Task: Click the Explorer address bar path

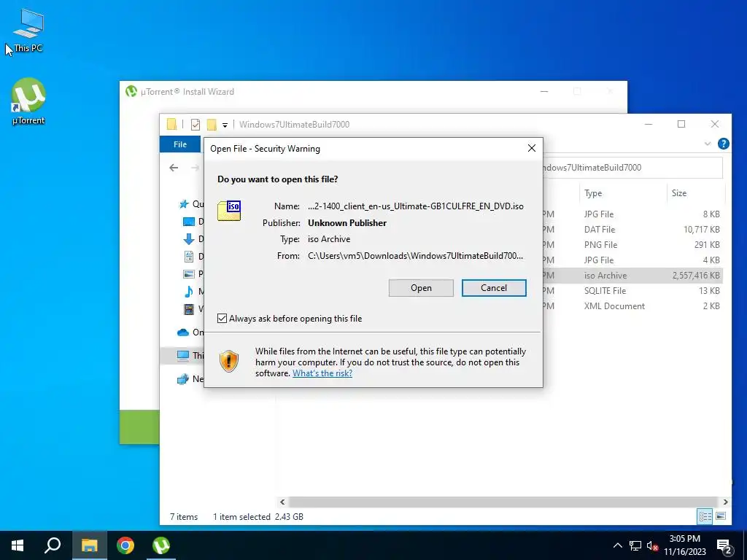Action: pyautogui.click(x=632, y=168)
